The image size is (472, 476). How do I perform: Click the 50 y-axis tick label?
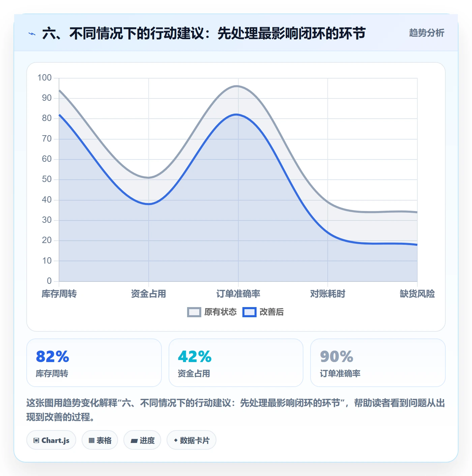47,179
